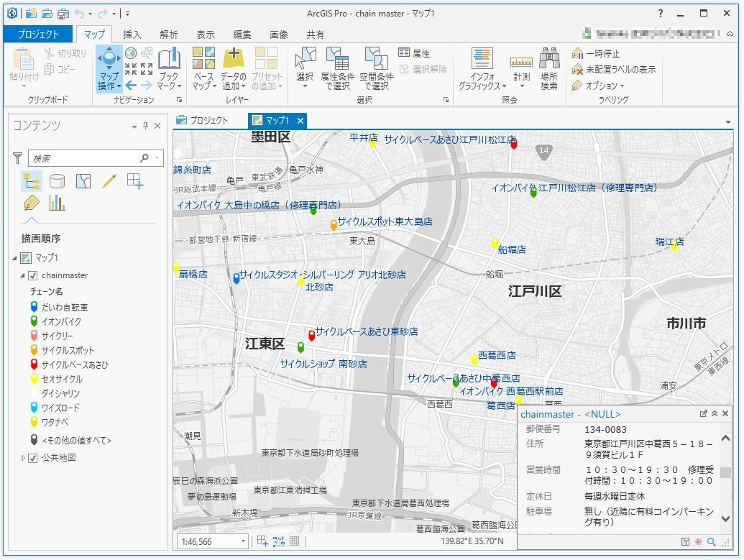This screenshot has height=560, width=744.
Task: Switch contents to list by data source
Action: 57,181
